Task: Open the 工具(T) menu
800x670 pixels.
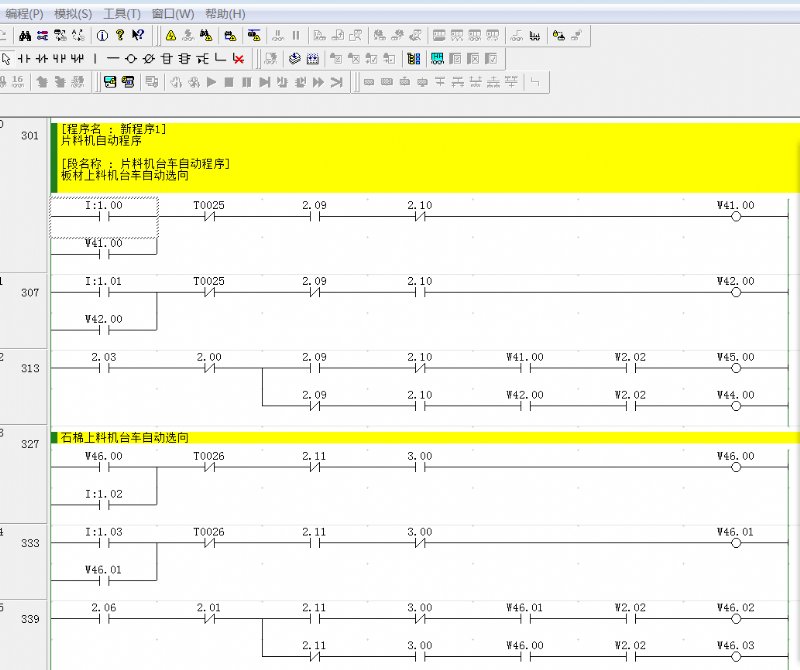Action: tap(122, 14)
